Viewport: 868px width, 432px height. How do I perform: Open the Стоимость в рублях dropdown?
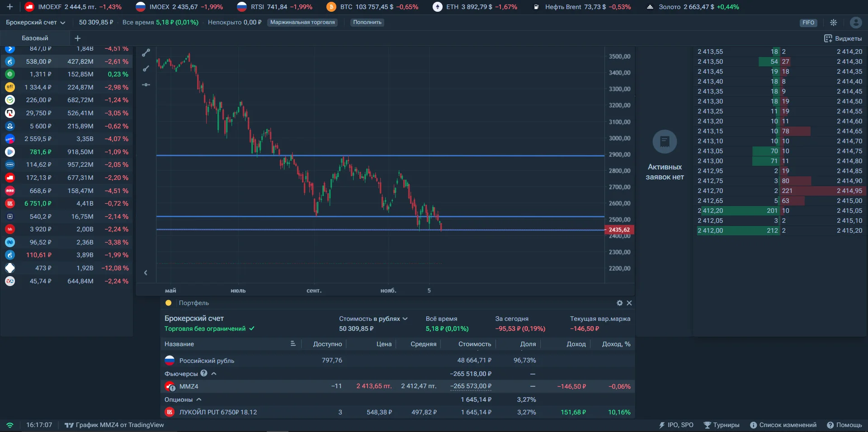pyautogui.click(x=373, y=319)
